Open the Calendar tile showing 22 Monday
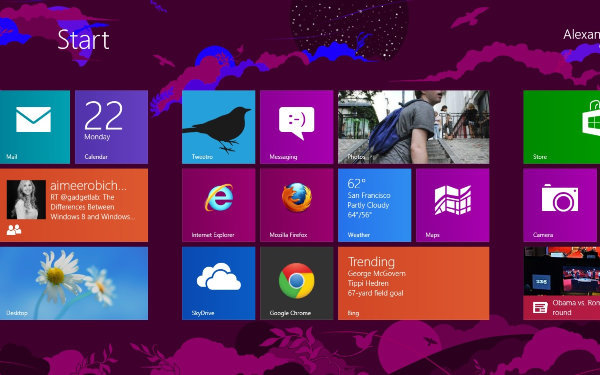The image size is (600, 375). [x=111, y=127]
